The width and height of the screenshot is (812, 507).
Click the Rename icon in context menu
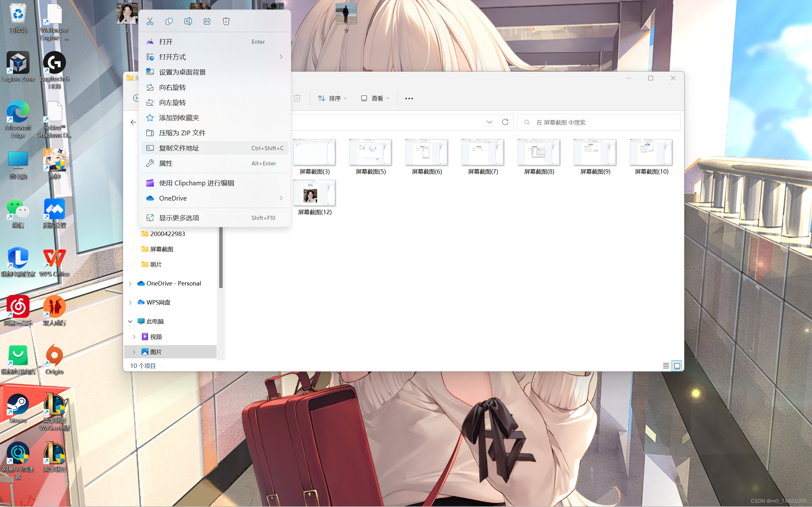(188, 22)
